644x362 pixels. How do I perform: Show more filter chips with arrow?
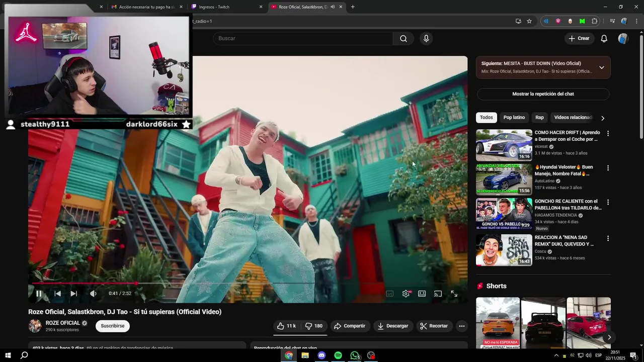coord(603,118)
